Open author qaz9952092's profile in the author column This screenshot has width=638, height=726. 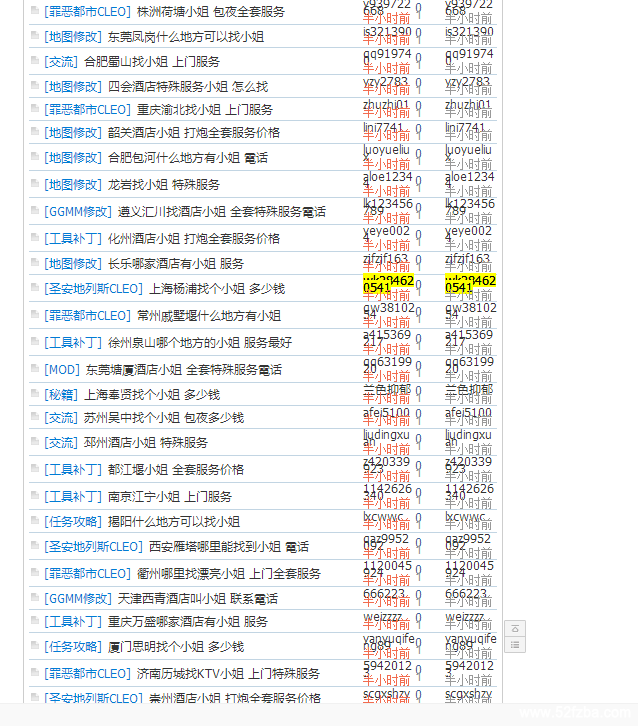pyautogui.click(x=386, y=542)
